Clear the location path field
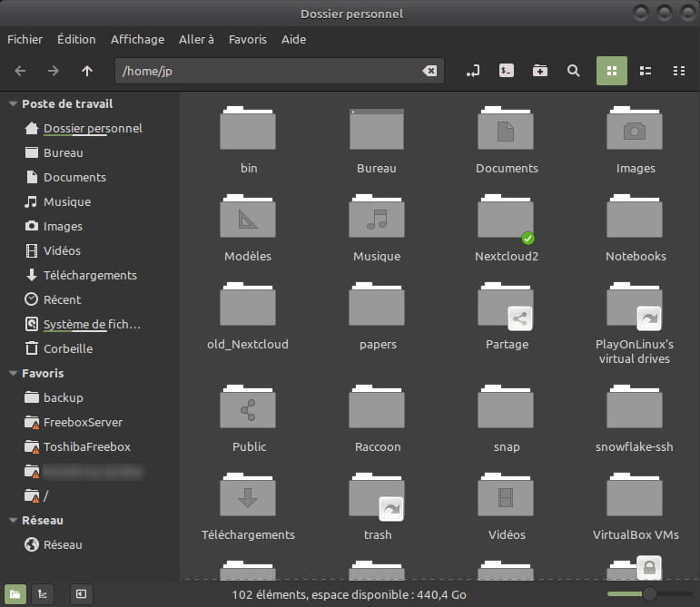The height and width of the screenshot is (607, 700). click(x=429, y=71)
